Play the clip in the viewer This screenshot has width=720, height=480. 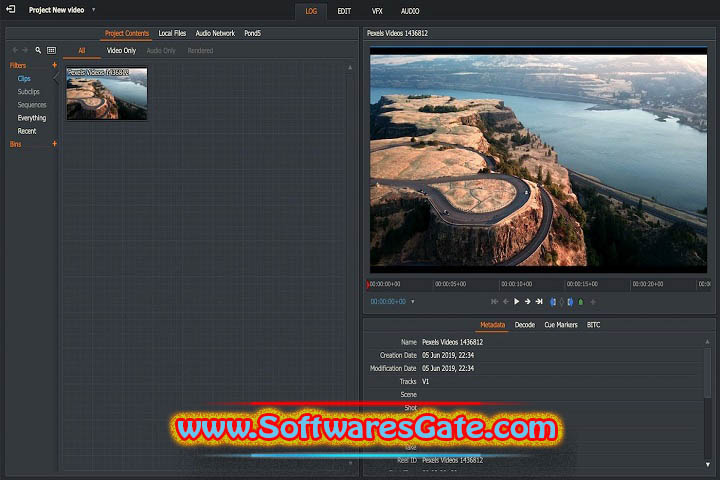click(517, 302)
